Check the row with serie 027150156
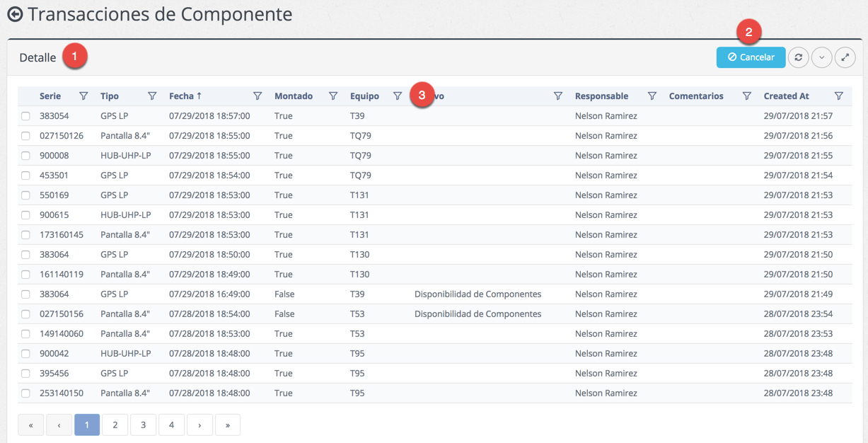 click(25, 314)
